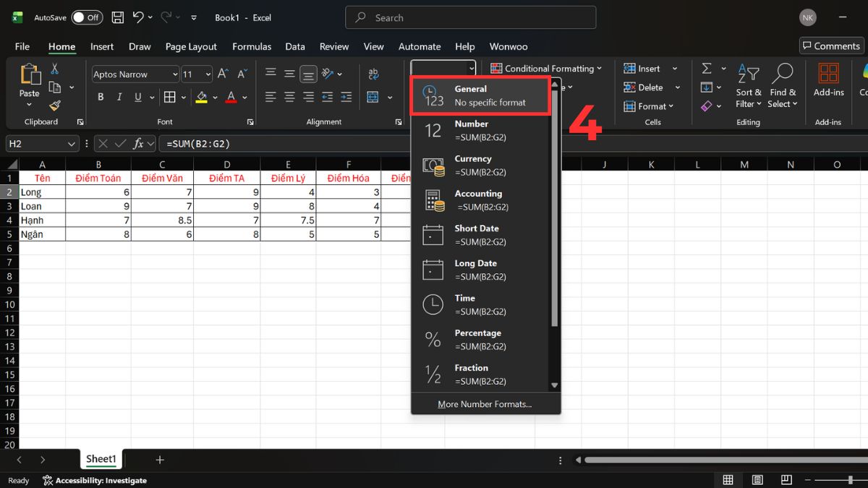The image size is (868, 488).
Task: Click More Number Formats
Action: tap(485, 403)
